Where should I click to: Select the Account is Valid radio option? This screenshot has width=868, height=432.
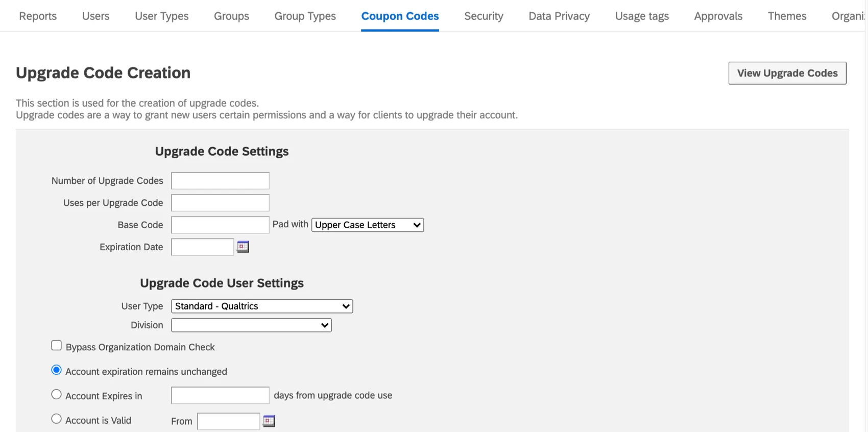click(57, 419)
